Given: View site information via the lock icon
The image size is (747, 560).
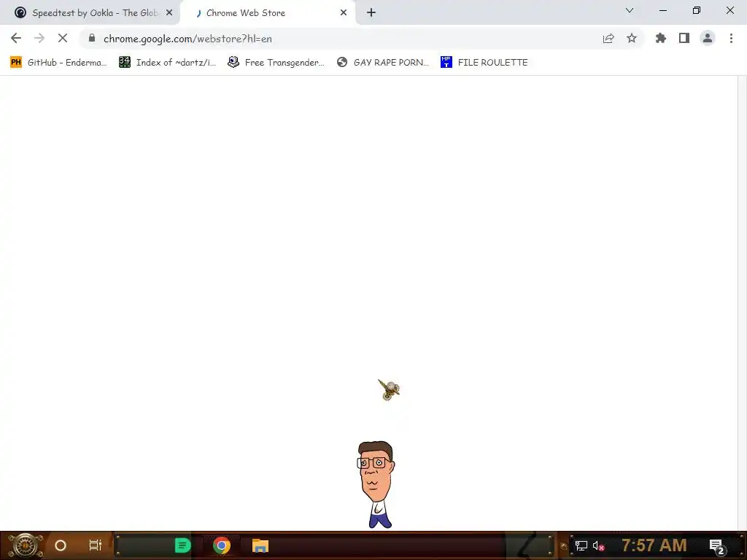Looking at the screenshot, I should point(92,38).
